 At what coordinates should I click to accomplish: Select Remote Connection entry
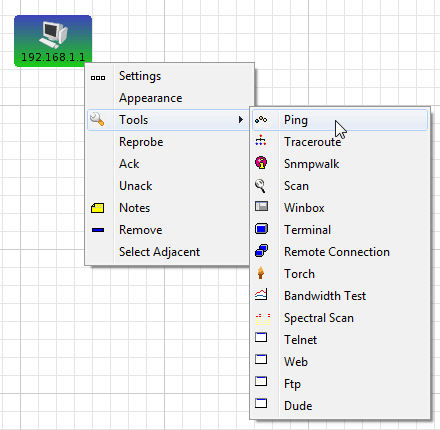coord(339,252)
